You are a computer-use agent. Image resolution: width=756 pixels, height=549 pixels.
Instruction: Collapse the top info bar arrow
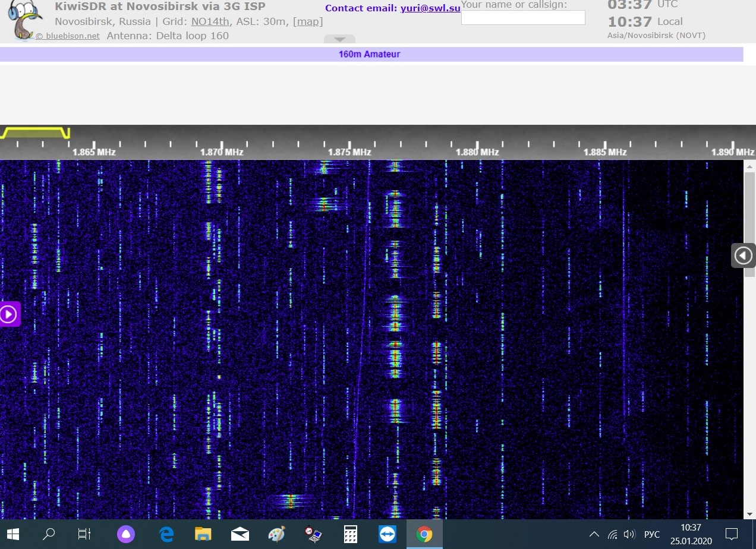click(339, 39)
